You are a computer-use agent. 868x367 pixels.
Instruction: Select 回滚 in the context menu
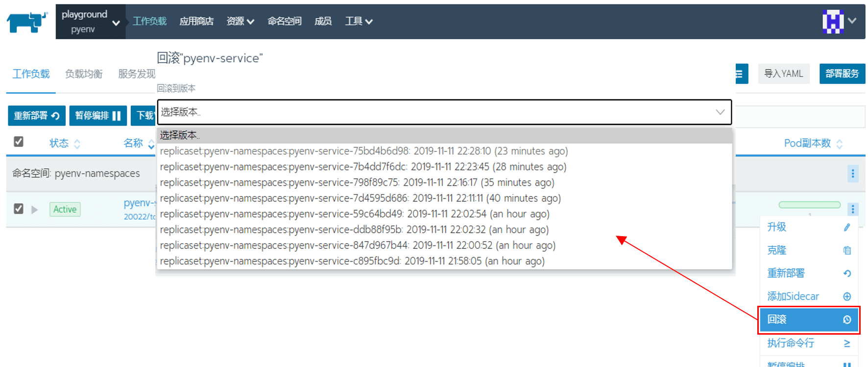coord(809,319)
